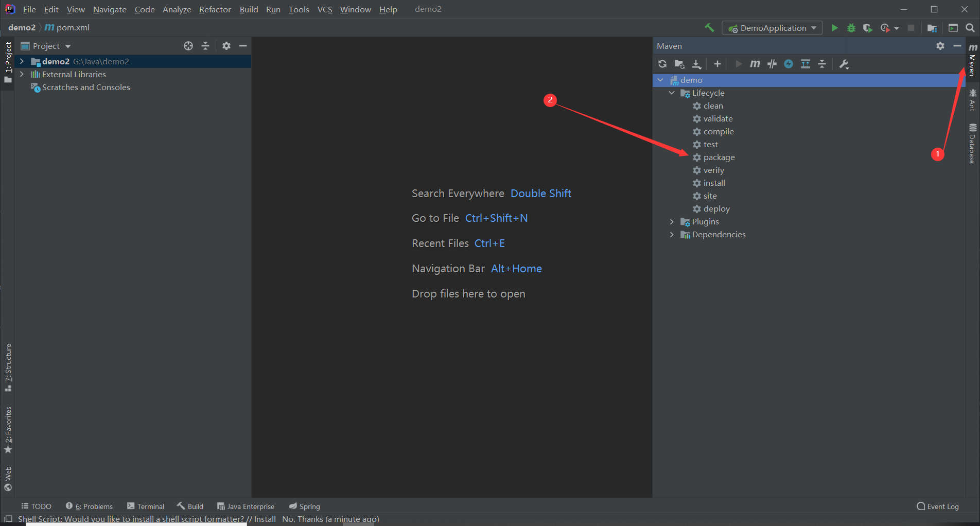980x526 pixels.
Task: Open the Ant side tool tab
Action: [972, 100]
